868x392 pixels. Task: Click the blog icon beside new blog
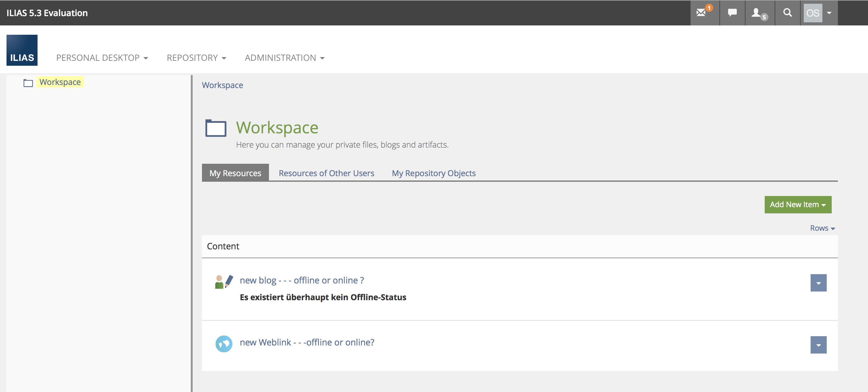(x=224, y=282)
